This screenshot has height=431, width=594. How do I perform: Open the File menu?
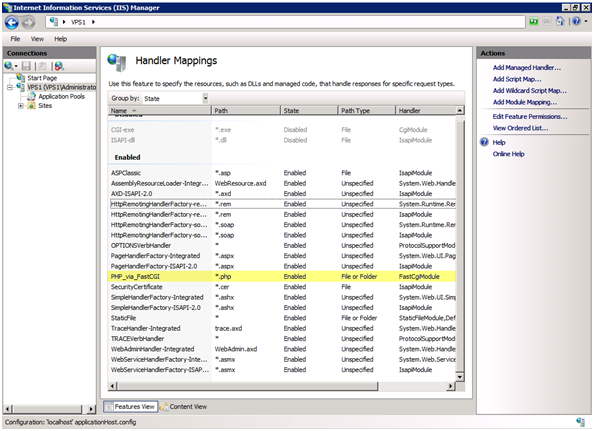(15, 39)
